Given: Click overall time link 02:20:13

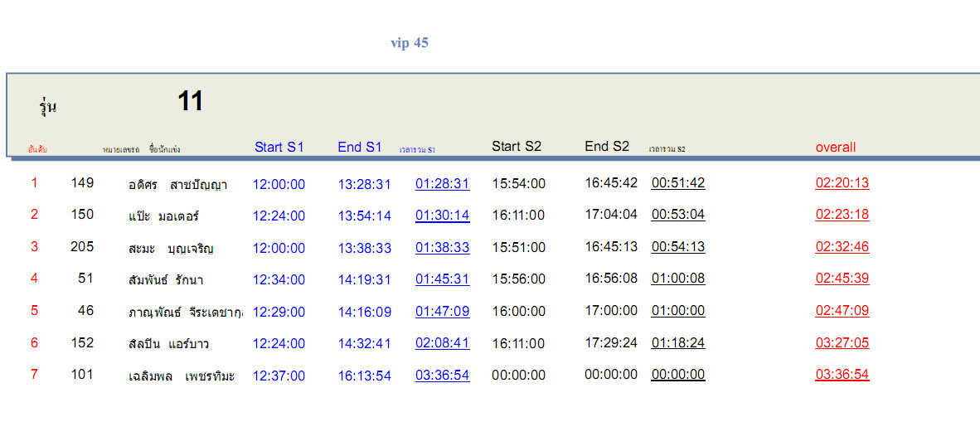Looking at the screenshot, I should pyautogui.click(x=842, y=183).
